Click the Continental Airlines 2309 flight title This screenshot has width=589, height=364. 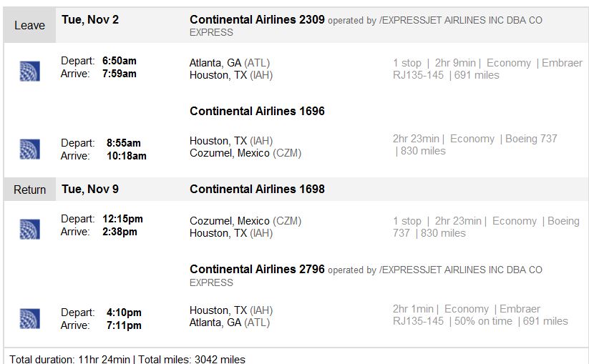[257, 19]
